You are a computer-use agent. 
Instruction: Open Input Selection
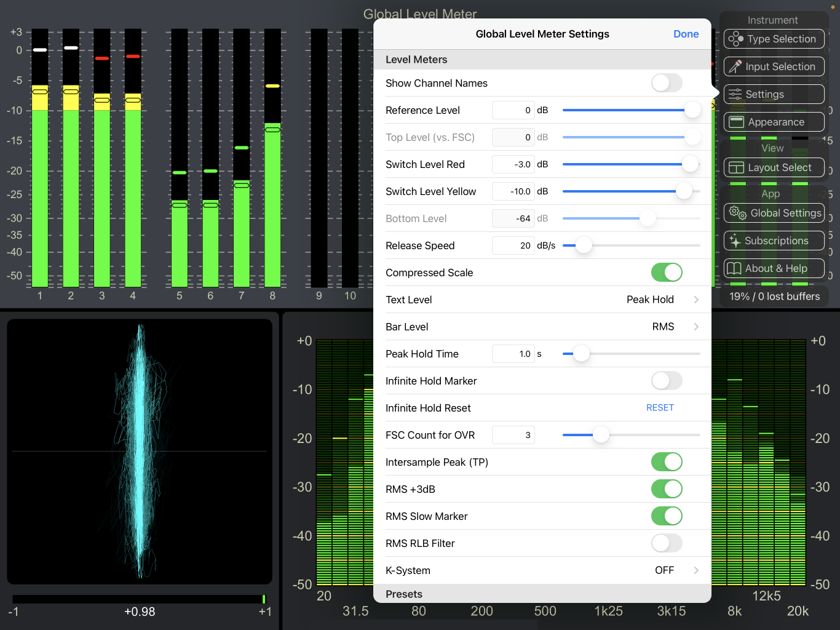pos(774,66)
